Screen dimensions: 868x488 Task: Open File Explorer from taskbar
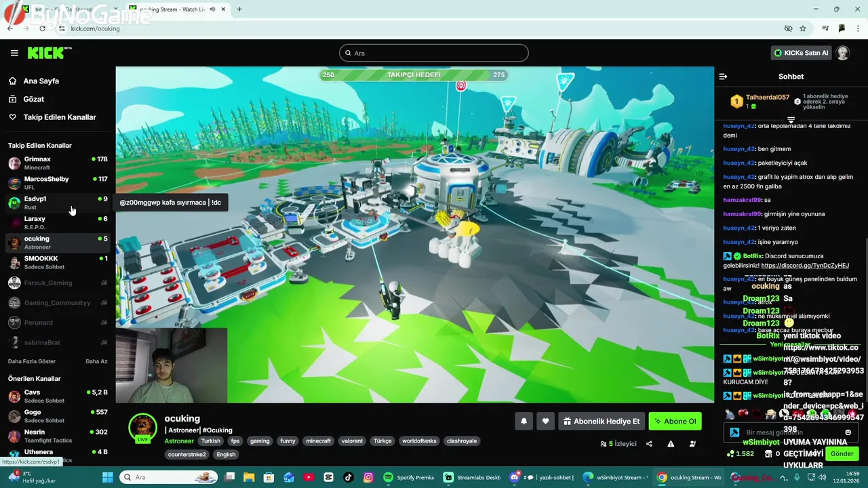click(x=250, y=477)
